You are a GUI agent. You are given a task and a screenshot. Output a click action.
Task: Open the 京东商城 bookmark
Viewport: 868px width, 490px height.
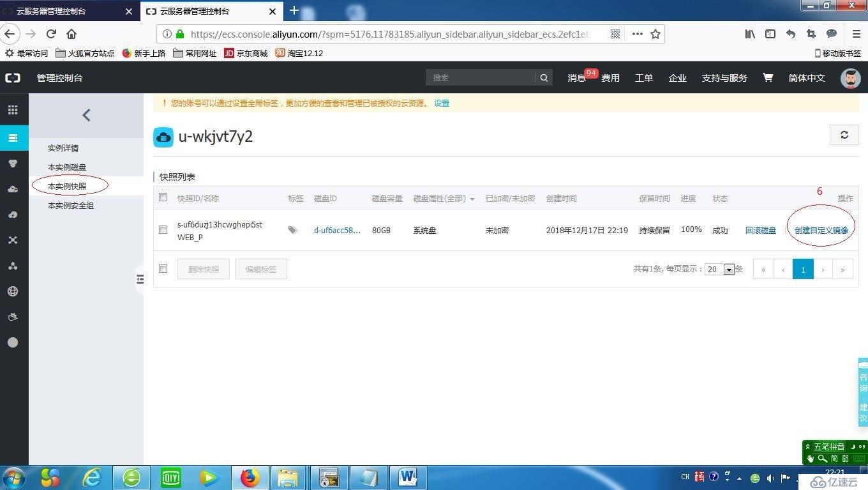click(x=246, y=53)
